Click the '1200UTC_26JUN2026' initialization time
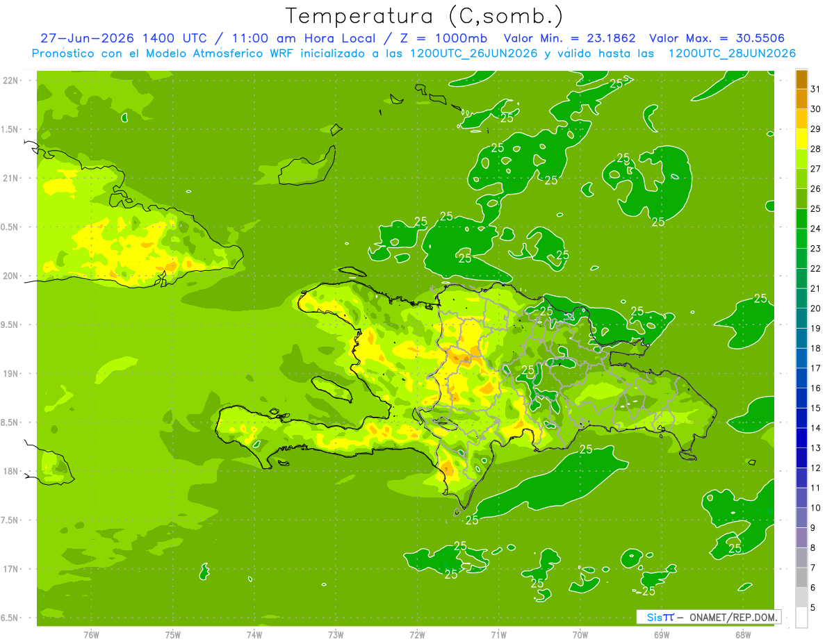The width and height of the screenshot is (834, 644). point(474,53)
